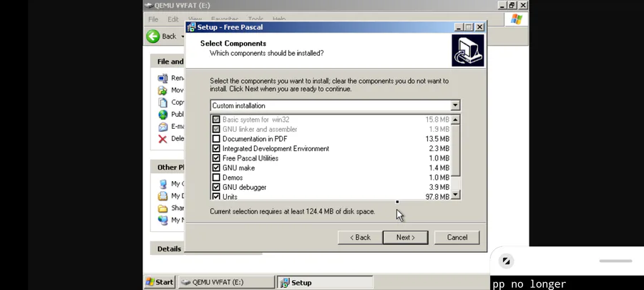This screenshot has width=644, height=290.
Task: Uncheck Free Pascal Utilities component
Action: 216,158
